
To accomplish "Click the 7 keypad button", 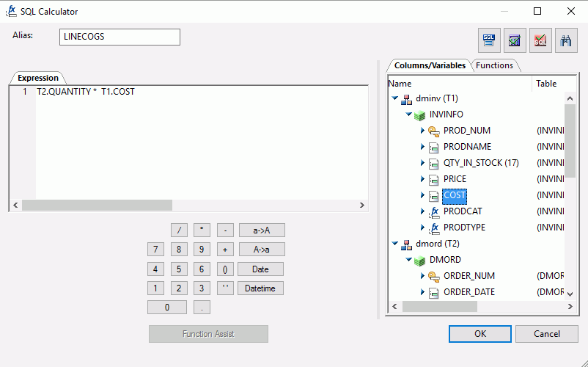I will pos(155,249).
